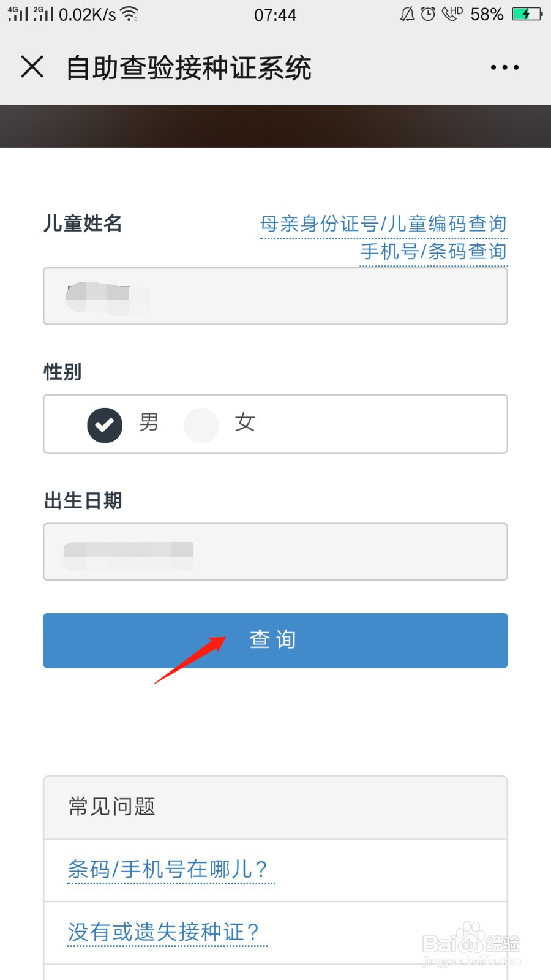551x980 pixels.
Task: Open the three-dot more options menu
Action: pos(504,67)
